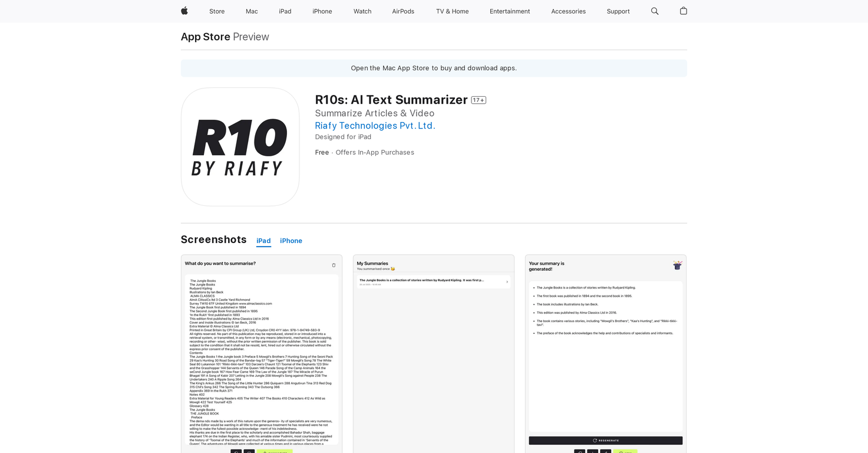
Task: Switch to the iPad screenshots tab
Action: tap(263, 241)
